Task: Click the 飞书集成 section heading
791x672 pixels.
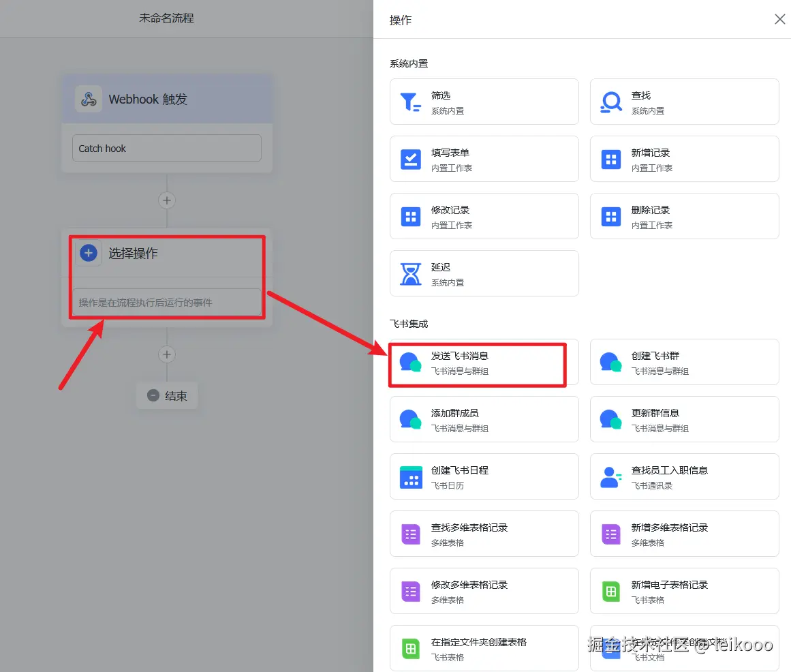Action: tap(409, 324)
